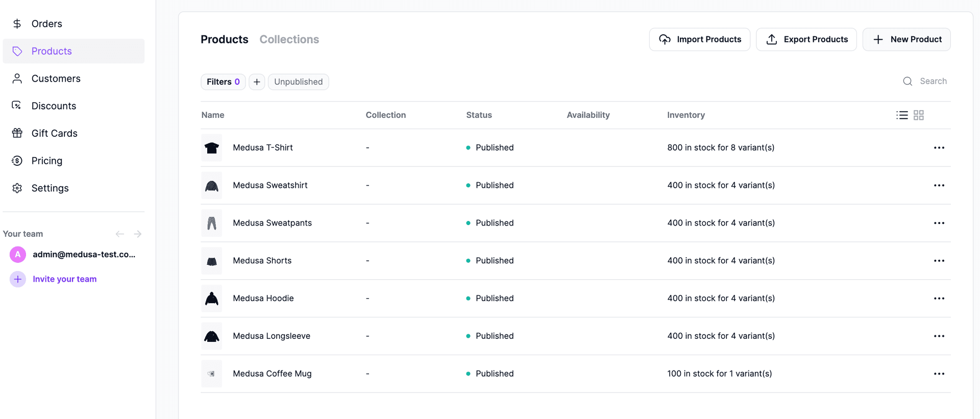Toggle the Unpublished filter chip

coord(298,82)
